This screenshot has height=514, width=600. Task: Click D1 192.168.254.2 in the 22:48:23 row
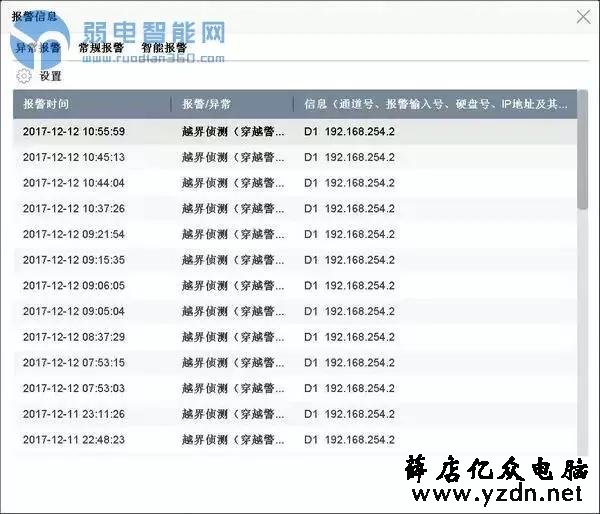click(x=349, y=439)
